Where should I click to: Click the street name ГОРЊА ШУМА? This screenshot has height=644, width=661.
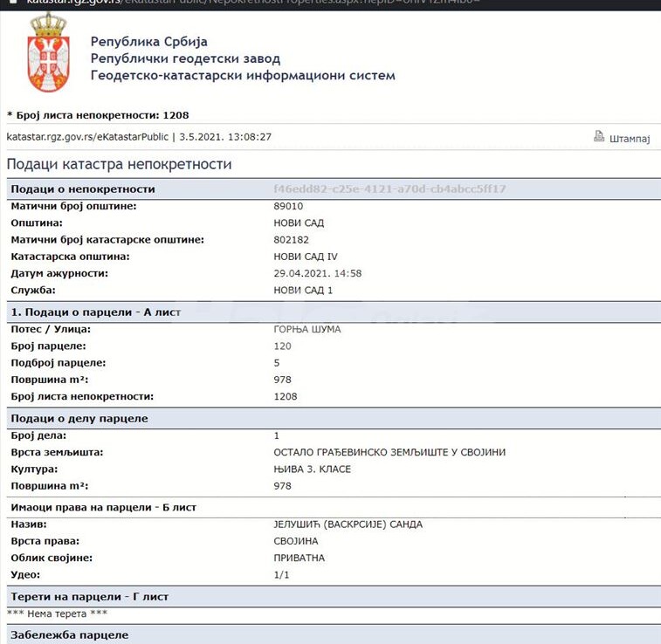pos(307,329)
